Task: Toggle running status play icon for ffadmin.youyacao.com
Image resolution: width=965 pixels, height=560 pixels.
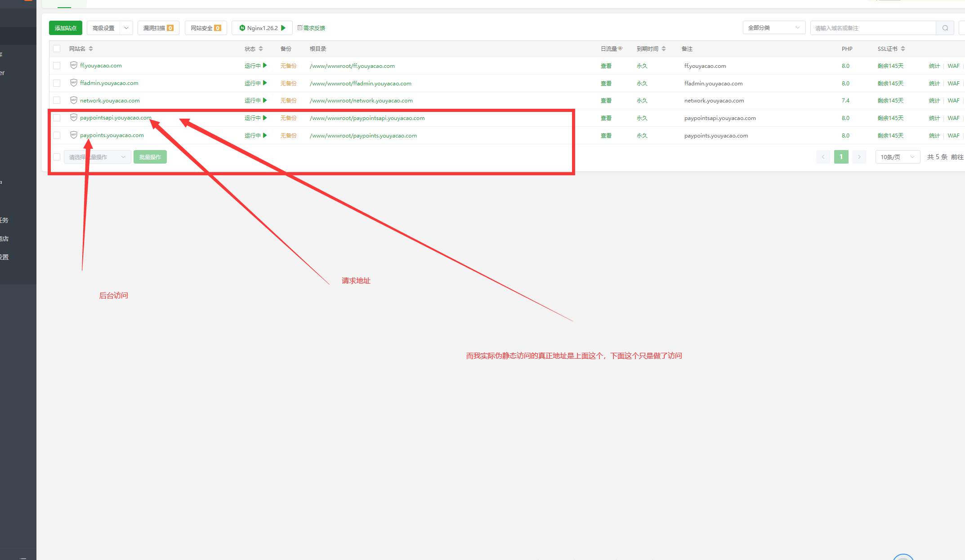Action: (265, 83)
